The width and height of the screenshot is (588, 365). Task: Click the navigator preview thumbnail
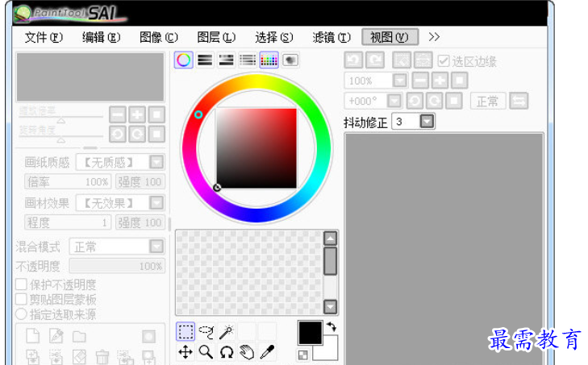tap(90, 77)
